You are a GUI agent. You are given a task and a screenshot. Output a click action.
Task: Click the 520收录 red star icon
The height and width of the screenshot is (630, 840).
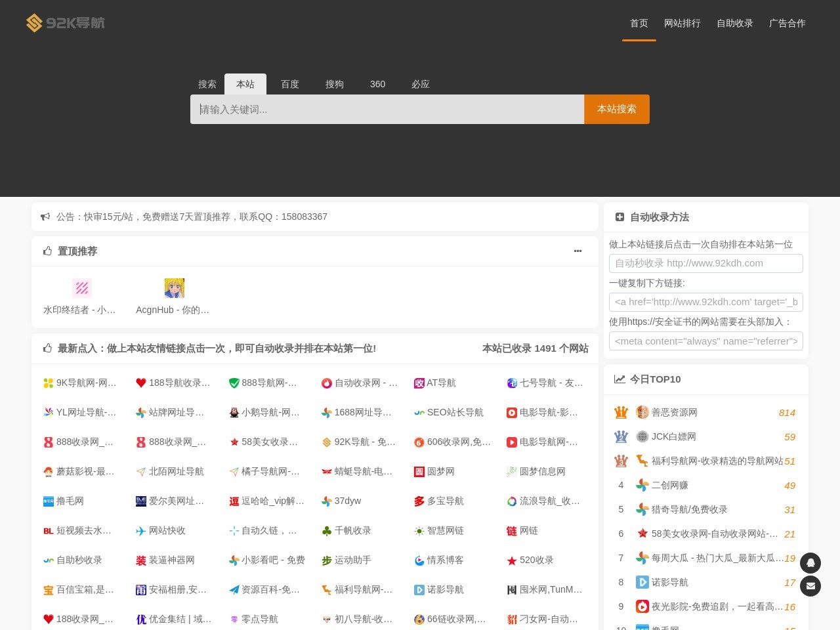tap(512, 560)
